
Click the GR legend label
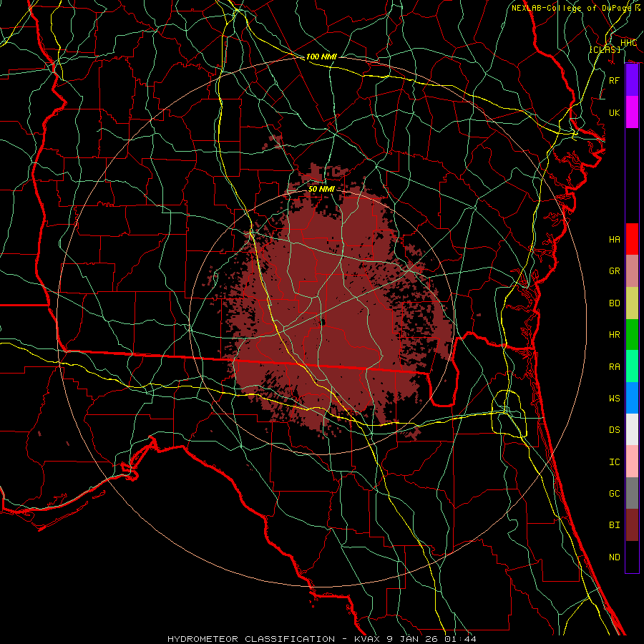[x=615, y=271]
